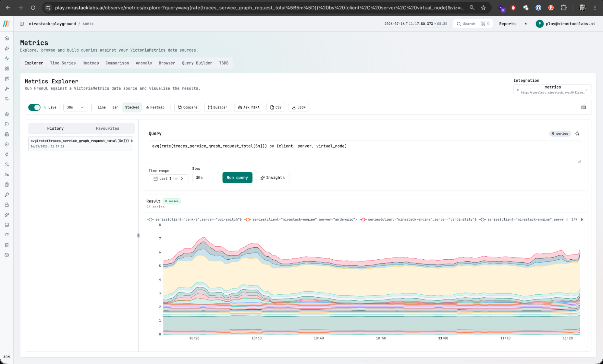
Task: Open the browser extensions puzzle icon
Action: (x=563, y=8)
